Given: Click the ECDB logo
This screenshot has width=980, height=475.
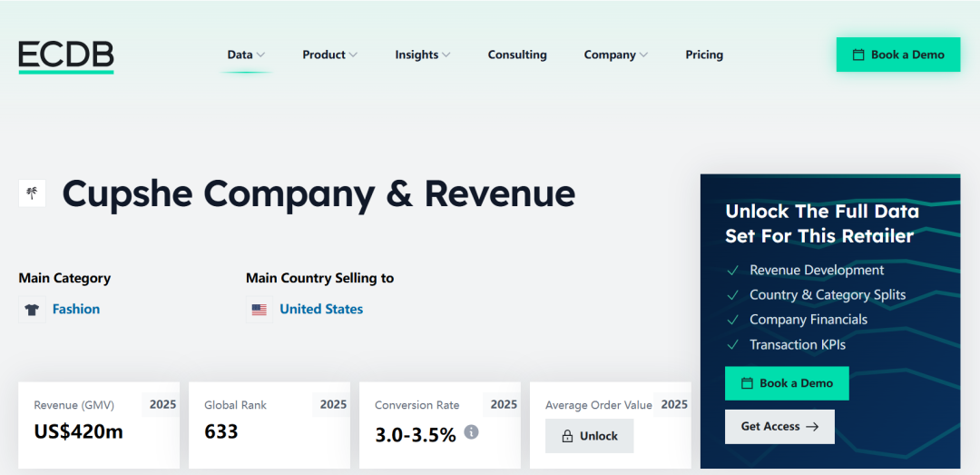Looking at the screenshot, I should [66, 57].
